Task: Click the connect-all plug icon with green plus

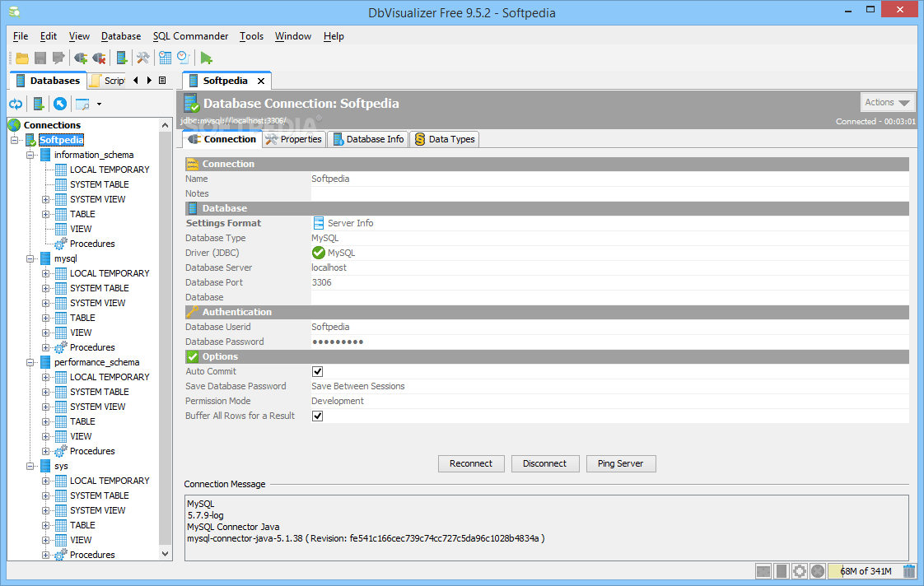Action: tap(81, 58)
